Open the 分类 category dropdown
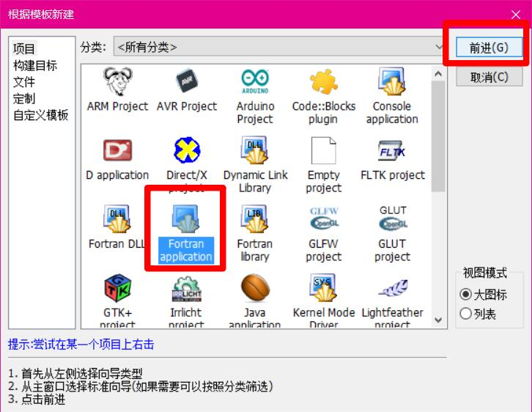Viewport: 532px width, 412px height. (x=279, y=47)
